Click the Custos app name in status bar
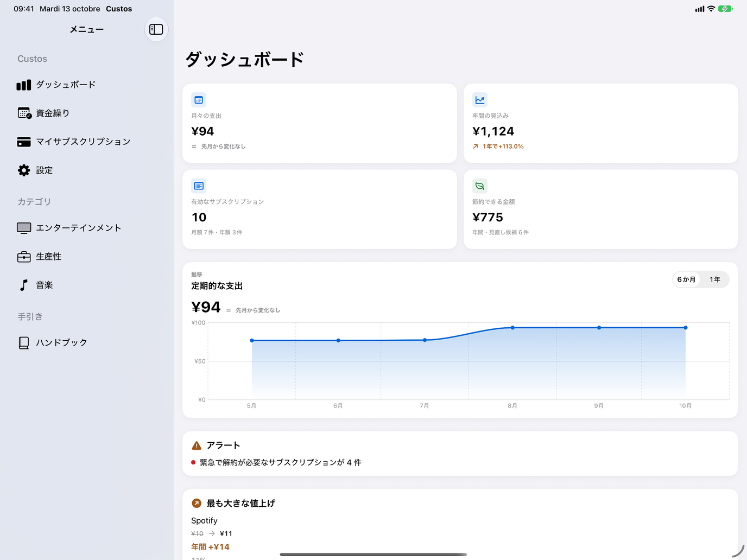Image resolution: width=747 pixels, height=560 pixels. coord(119,9)
